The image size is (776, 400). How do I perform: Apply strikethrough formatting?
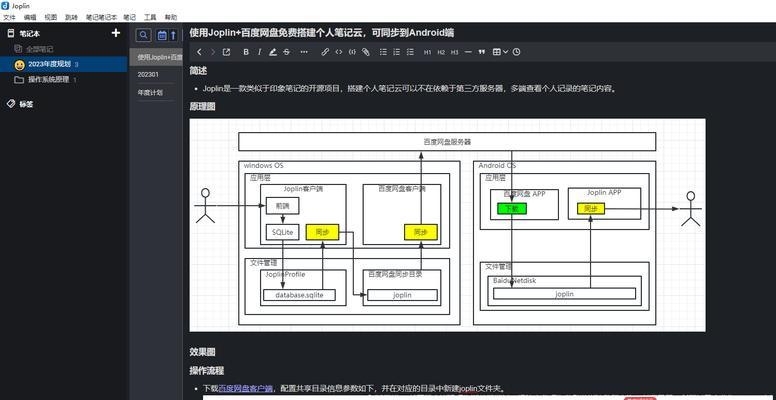(286, 52)
